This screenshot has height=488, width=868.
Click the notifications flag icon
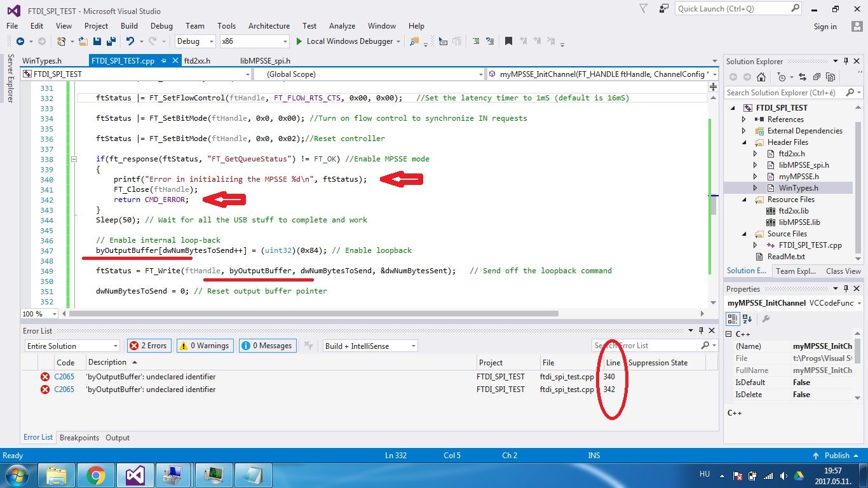click(644, 9)
